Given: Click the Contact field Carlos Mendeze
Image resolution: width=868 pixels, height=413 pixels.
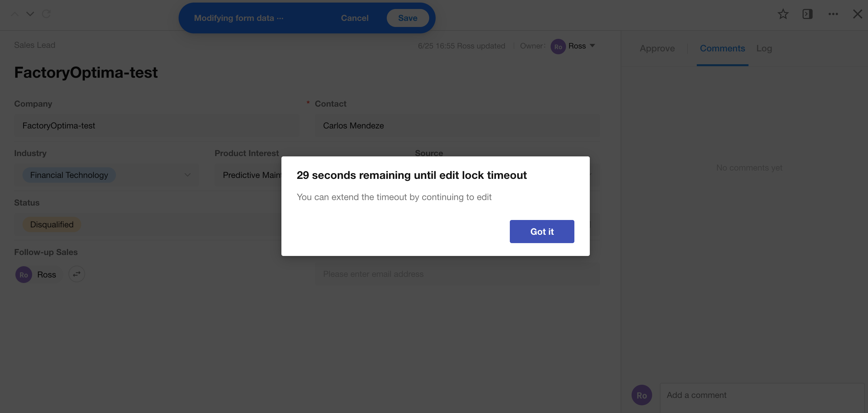Looking at the screenshot, I should click(x=456, y=126).
